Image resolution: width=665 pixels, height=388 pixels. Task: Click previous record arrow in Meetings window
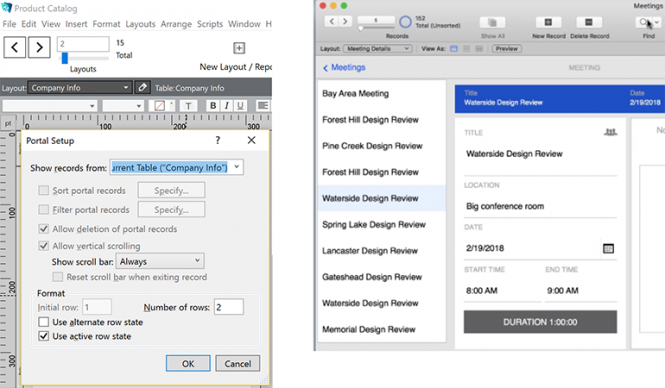(332, 21)
